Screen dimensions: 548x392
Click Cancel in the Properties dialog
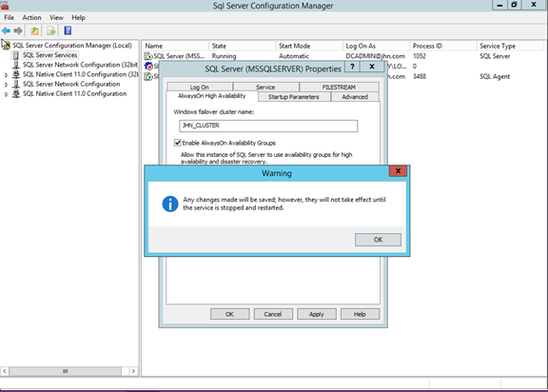(x=273, y=314)
